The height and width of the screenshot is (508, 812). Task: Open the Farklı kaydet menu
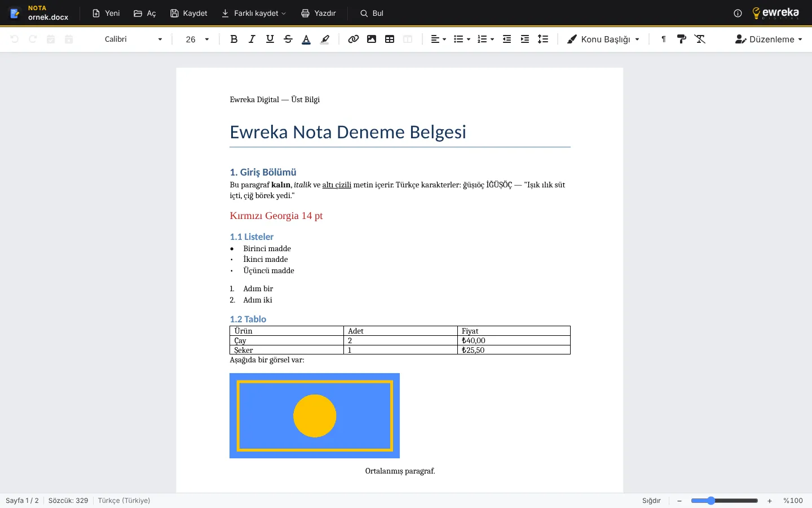click(254, 13)
